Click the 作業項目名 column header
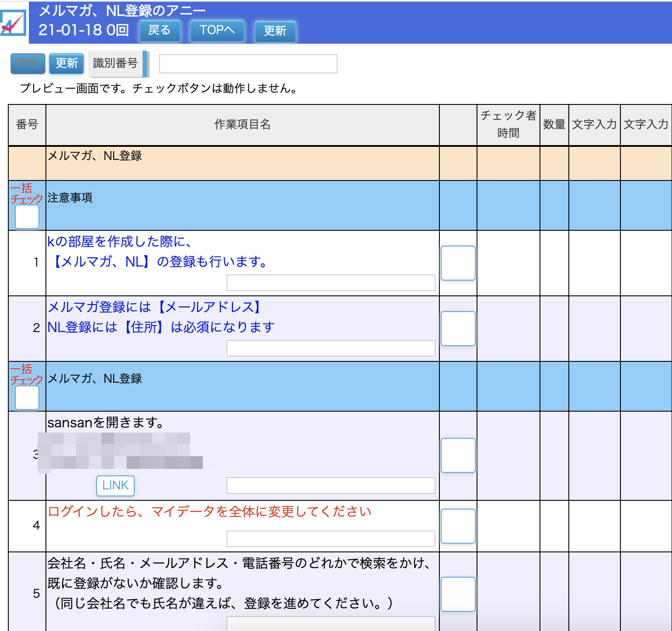 click(243, 125)
